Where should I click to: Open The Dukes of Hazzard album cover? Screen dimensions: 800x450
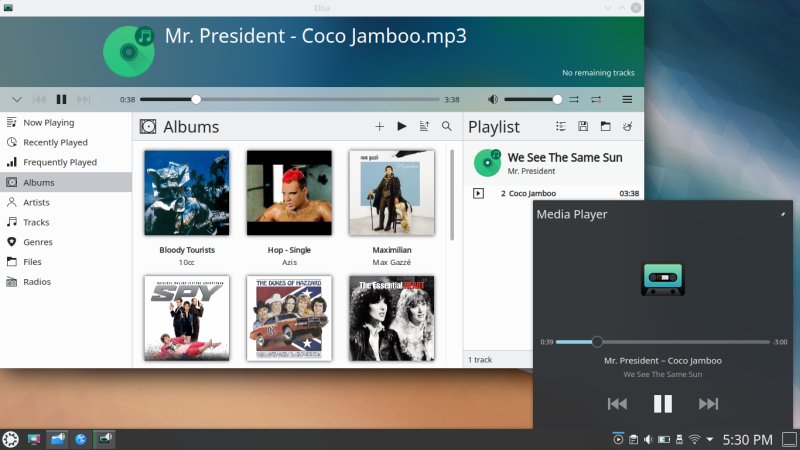coord(289,318)
